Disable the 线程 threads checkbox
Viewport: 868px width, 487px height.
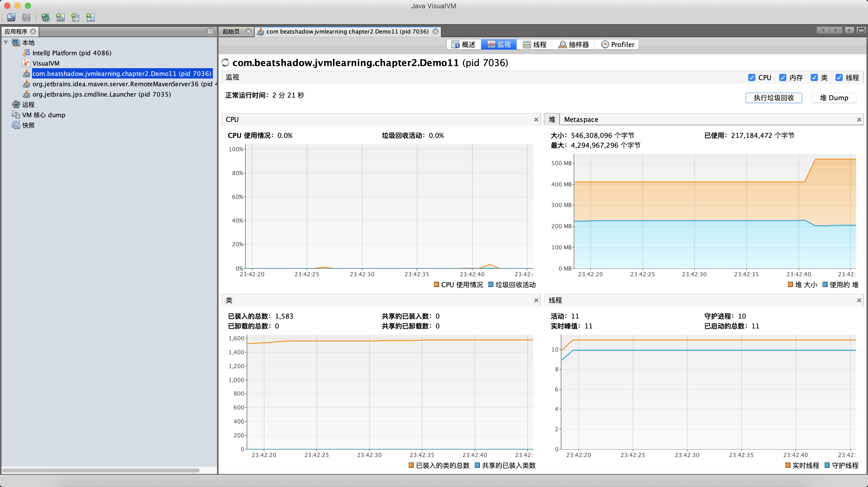tap(839, 77)
